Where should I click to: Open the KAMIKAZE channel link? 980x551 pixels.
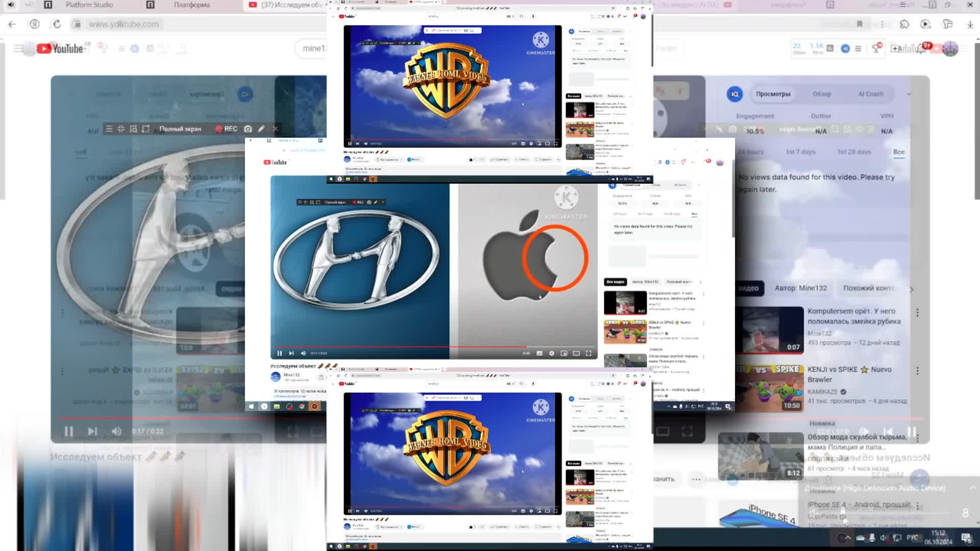point(822,392)
